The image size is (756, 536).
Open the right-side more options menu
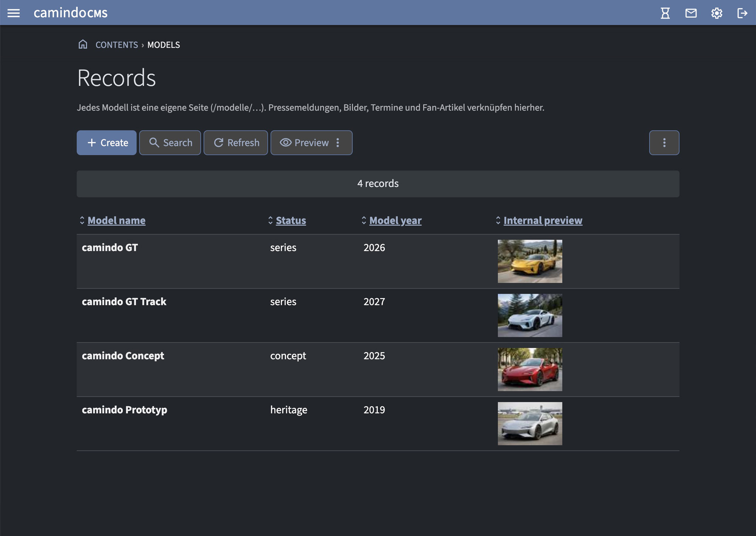[x=664, y=142]
